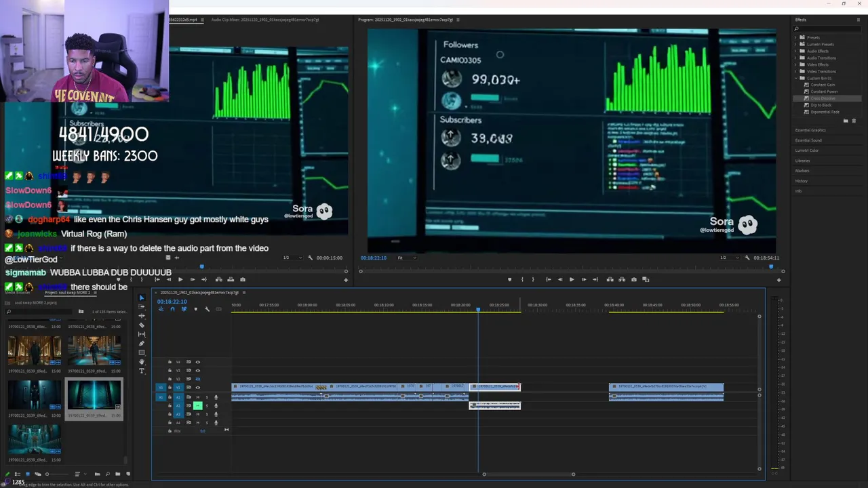Open the Markers panel
The image size is (868, 488).
pyautogui.click(x=802, y=171)
